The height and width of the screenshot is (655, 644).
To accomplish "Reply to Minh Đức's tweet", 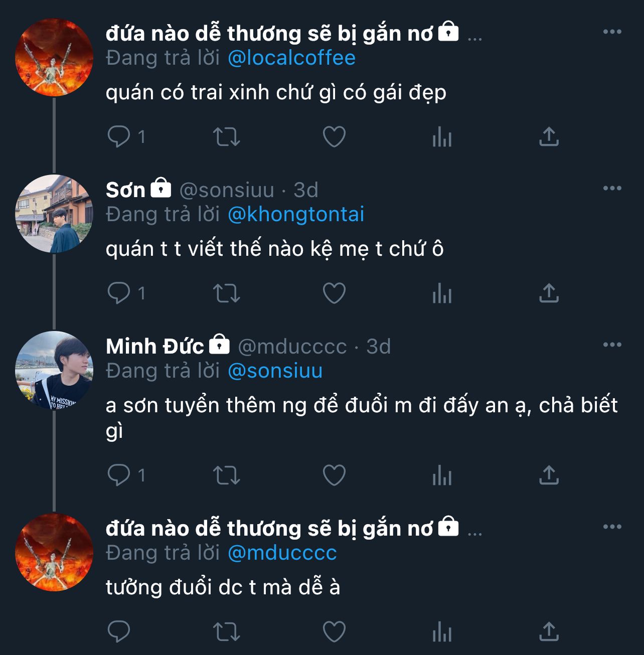I will (119, 475).
